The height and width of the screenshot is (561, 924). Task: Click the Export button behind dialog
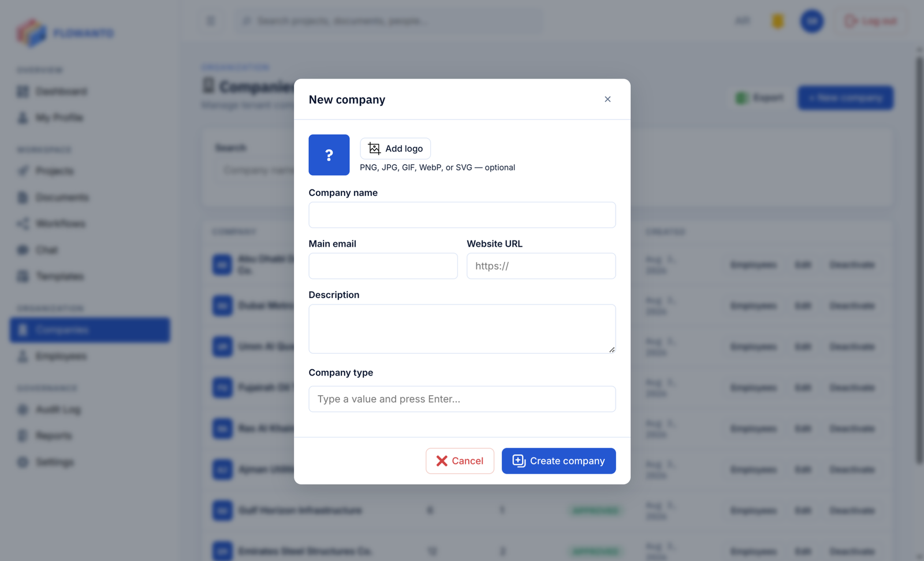click(759, 98)
